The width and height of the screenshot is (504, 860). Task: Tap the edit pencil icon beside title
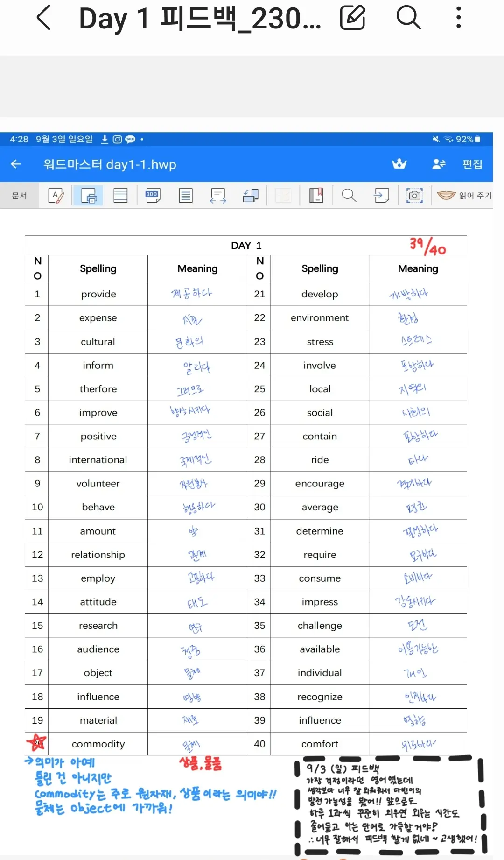point(352,18)
